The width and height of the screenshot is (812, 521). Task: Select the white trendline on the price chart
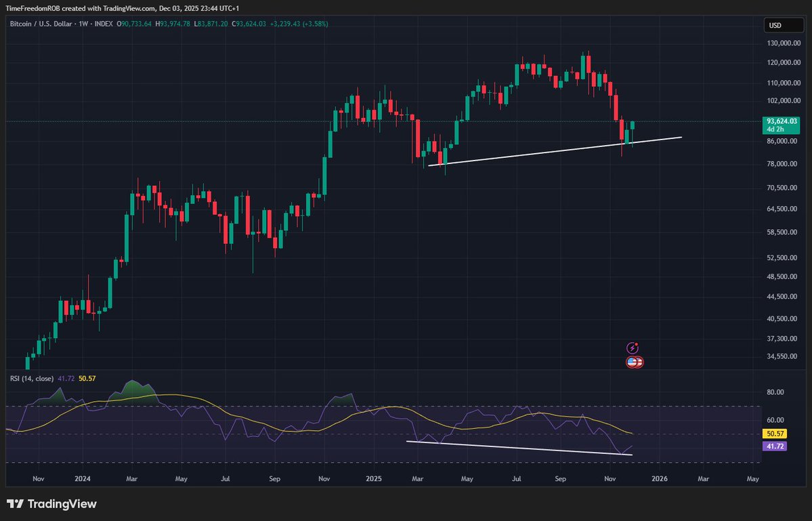click(555, 151)
